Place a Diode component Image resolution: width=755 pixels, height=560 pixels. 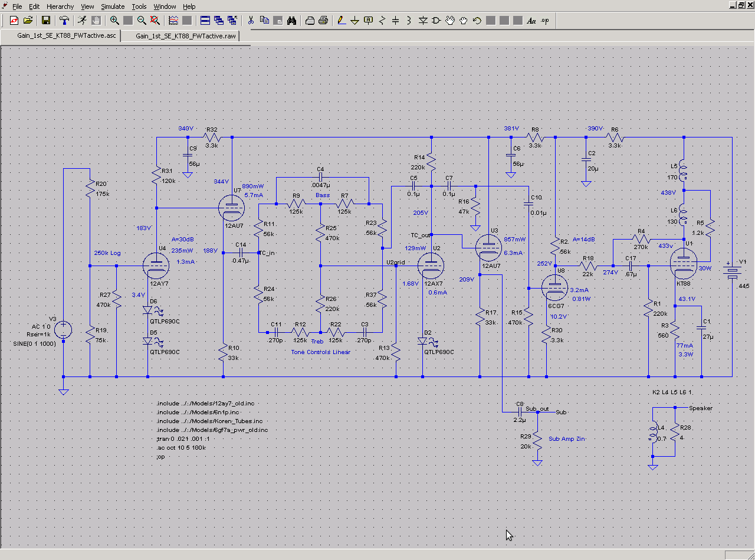point(423,21)
